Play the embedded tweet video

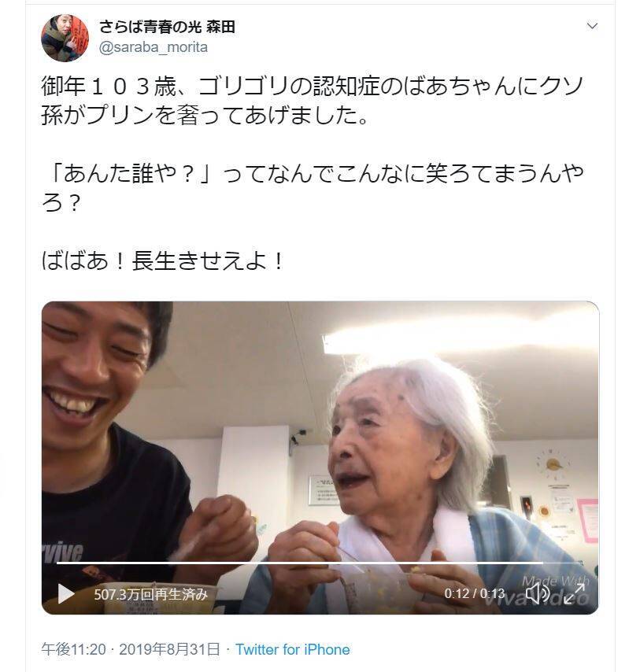pyautogui.click(x=66, y=593)
